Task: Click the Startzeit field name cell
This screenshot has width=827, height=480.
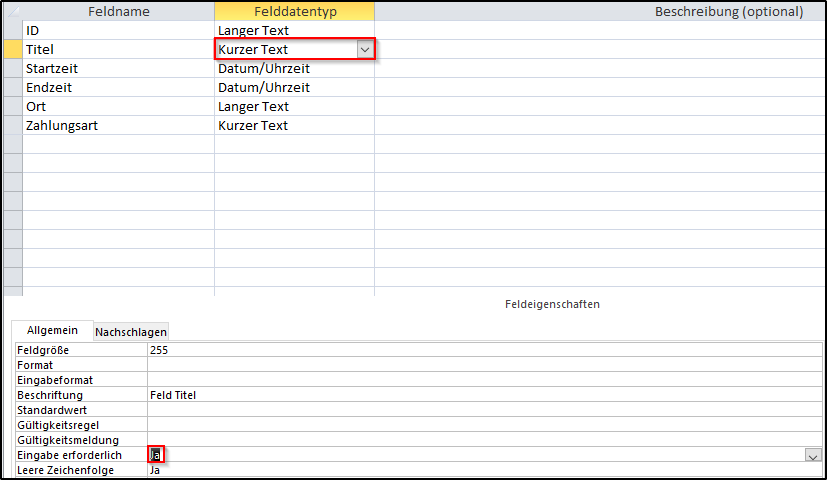Action: coord(118,69)
